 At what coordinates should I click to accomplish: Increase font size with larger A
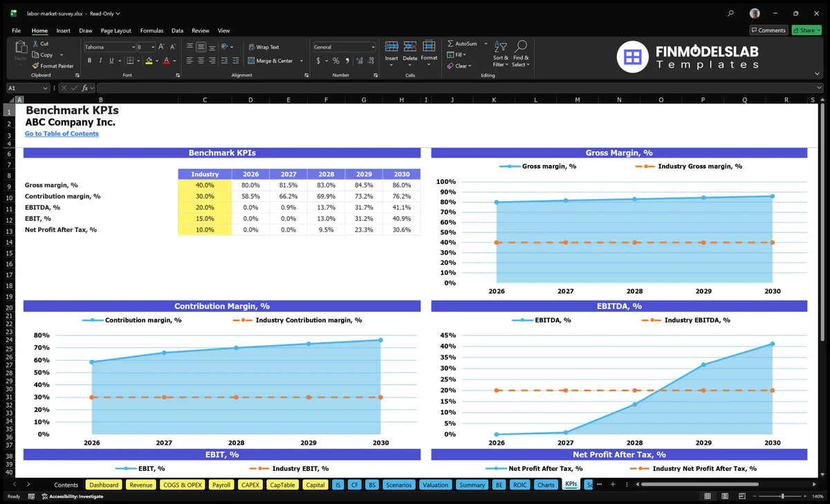pos(162,47)
